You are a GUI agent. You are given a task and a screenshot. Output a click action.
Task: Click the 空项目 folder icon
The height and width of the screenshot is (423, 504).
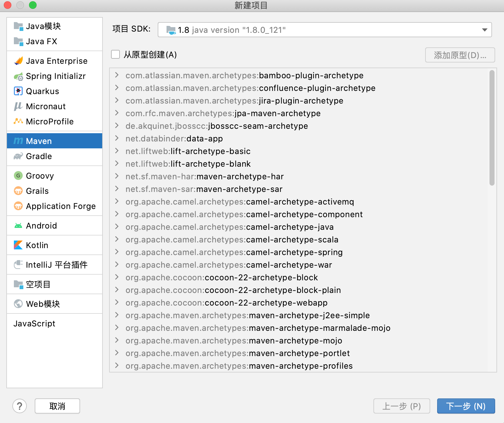click(x=18, y=284)
